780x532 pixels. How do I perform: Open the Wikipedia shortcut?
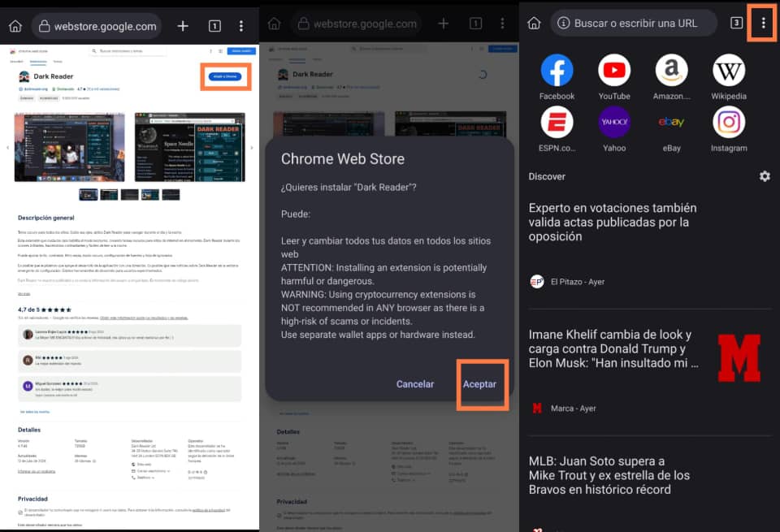[x=729, y=77]
